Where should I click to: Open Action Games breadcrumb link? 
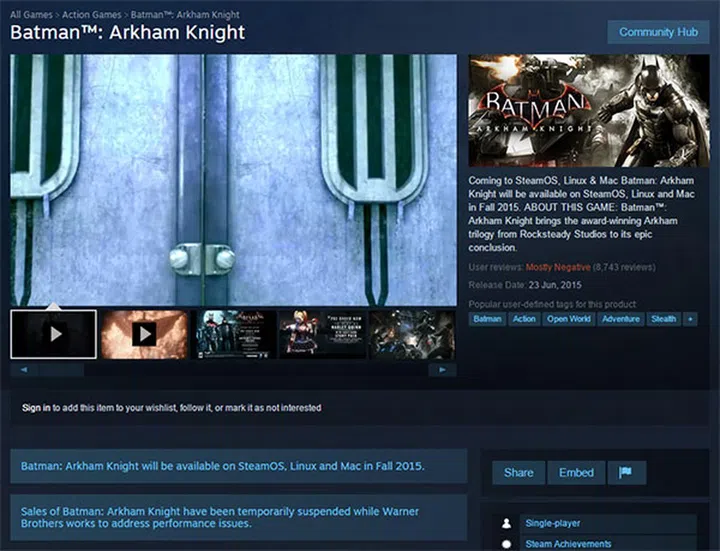coord(92,15)
